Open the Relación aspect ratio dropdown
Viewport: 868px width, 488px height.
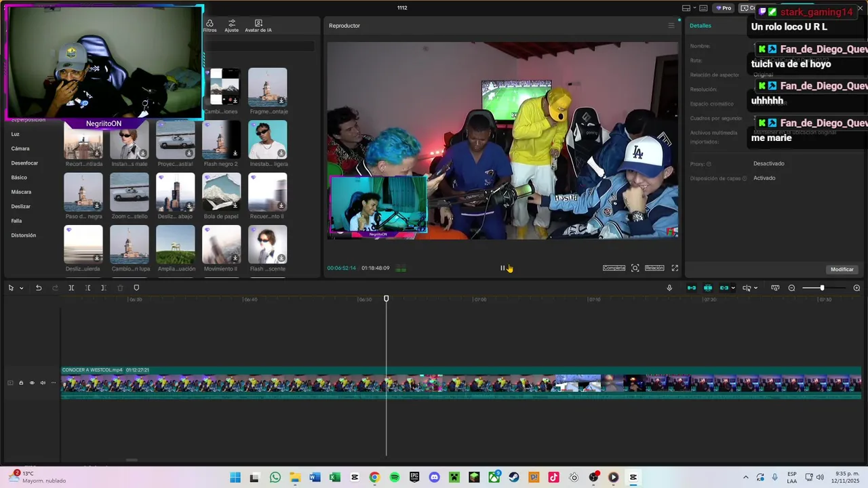click(x=654, y=268)
